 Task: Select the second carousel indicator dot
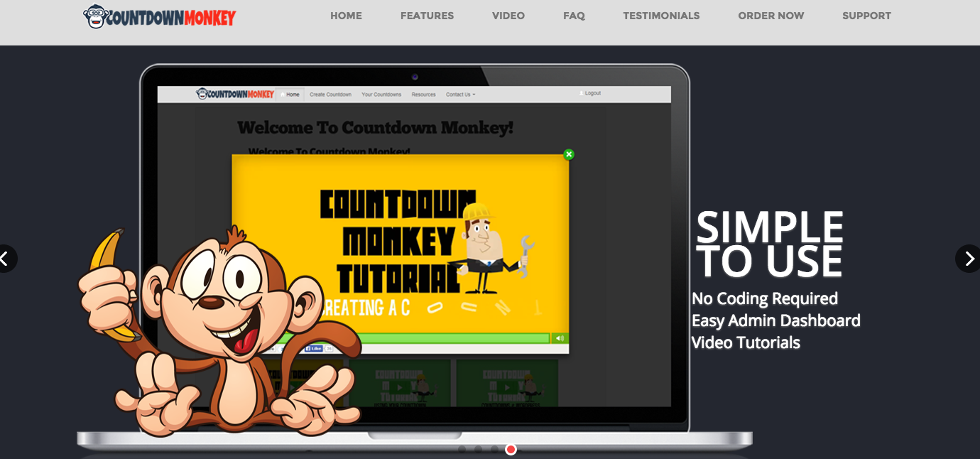pos(479,449)
